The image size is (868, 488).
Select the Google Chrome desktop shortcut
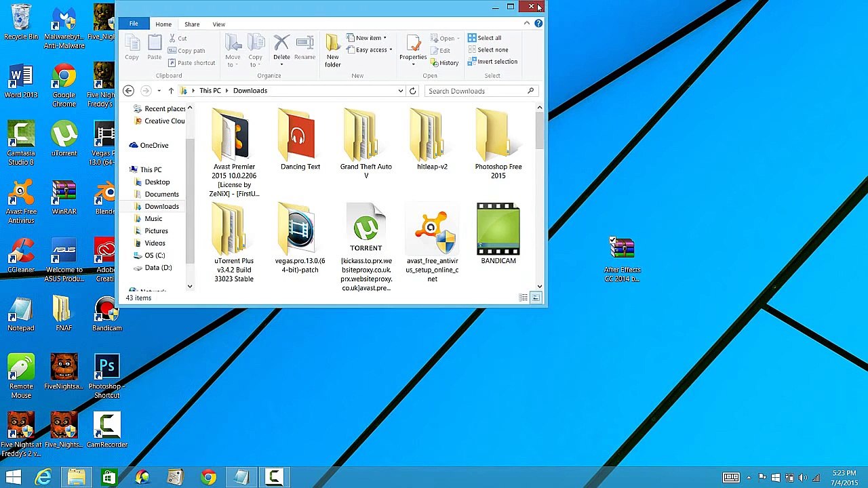tap(64, 85)
